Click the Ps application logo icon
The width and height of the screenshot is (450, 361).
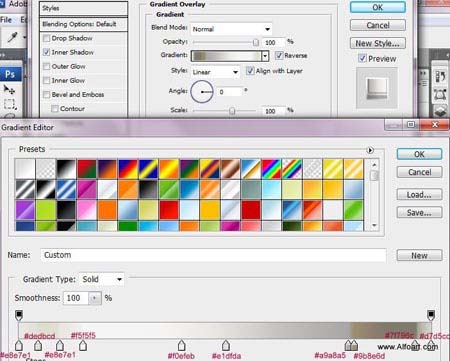pos(10,74)
